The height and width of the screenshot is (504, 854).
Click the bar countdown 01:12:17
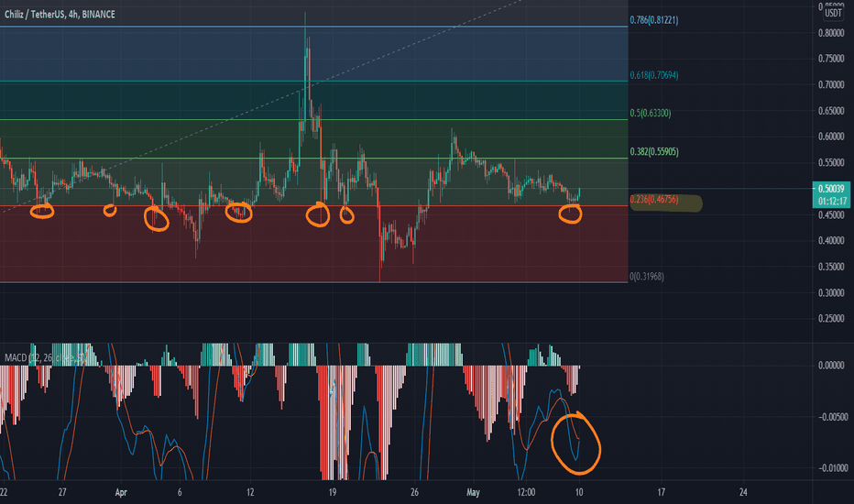(831, 201)
